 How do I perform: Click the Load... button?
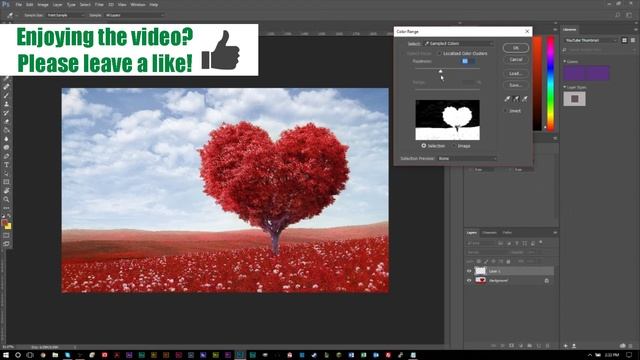(x=516, y=73)
